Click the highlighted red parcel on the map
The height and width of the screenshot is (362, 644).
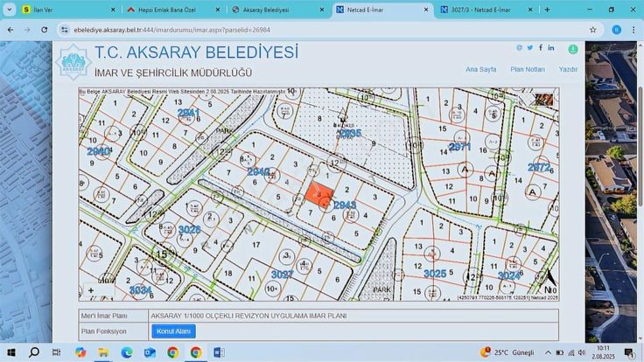pos(318,194)
